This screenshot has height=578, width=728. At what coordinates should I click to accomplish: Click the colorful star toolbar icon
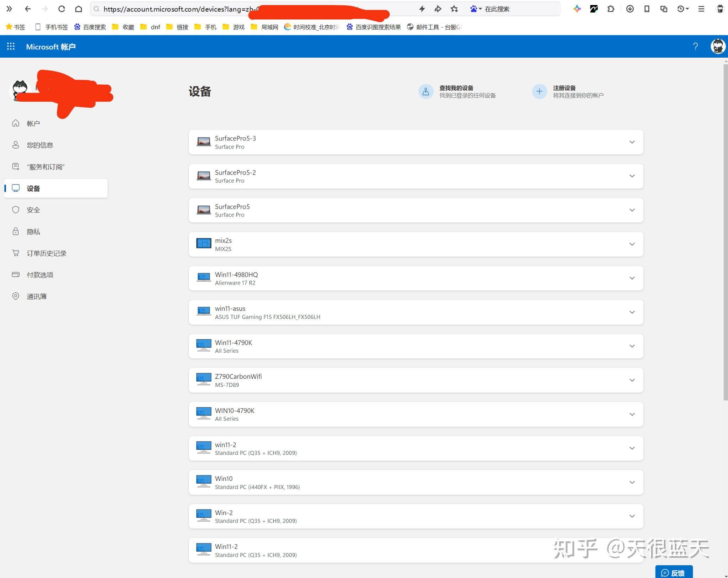tap(577, 9)
